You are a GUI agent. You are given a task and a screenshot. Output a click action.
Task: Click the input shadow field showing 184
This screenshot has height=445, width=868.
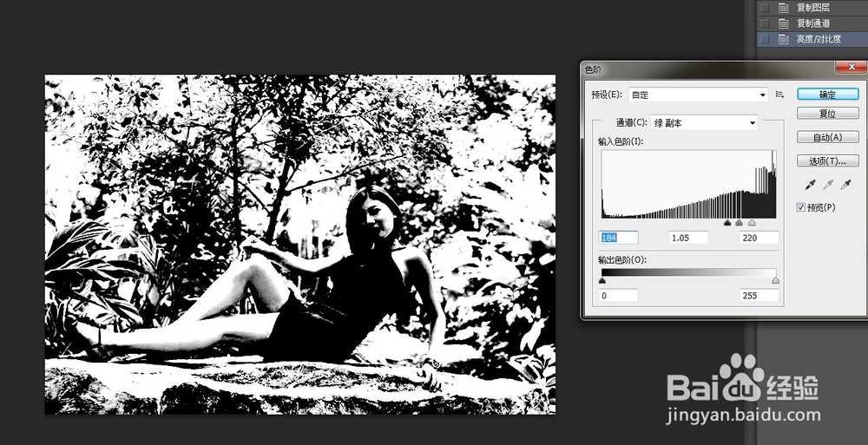click(619, 238)
